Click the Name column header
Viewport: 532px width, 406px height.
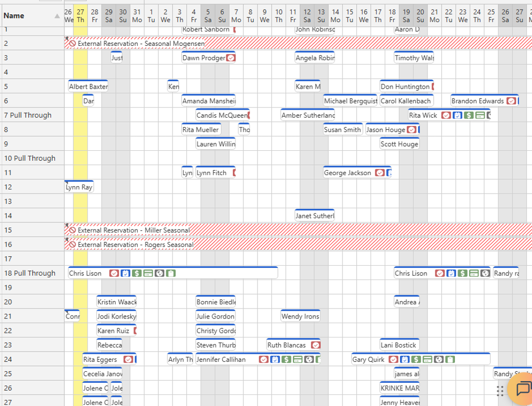[32, 16]
